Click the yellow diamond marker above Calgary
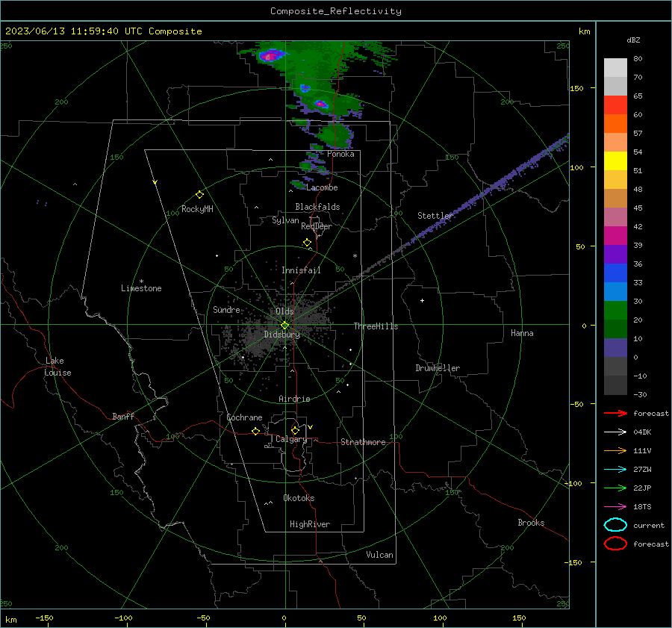The height and width of the screenshot is (628, 672). (x=295, y=430)
